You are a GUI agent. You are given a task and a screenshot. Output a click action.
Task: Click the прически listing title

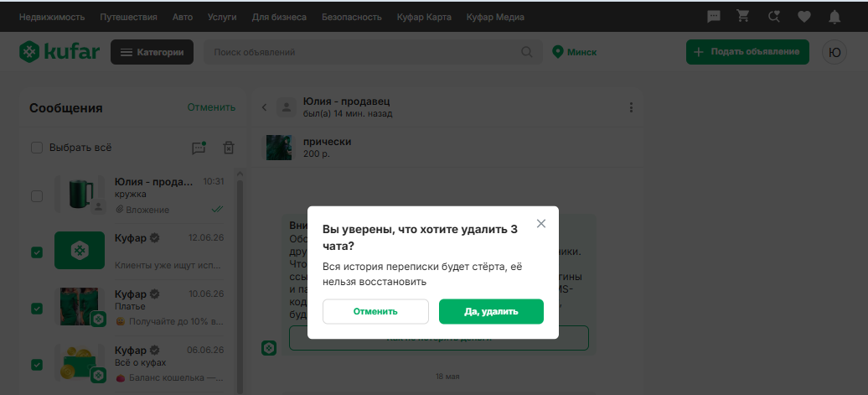click(327, 142)
